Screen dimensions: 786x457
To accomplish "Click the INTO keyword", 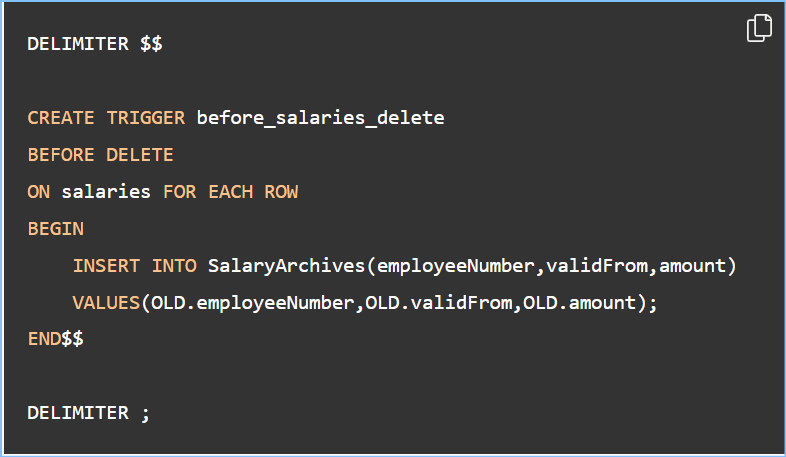I will click(x=174, y=266).
